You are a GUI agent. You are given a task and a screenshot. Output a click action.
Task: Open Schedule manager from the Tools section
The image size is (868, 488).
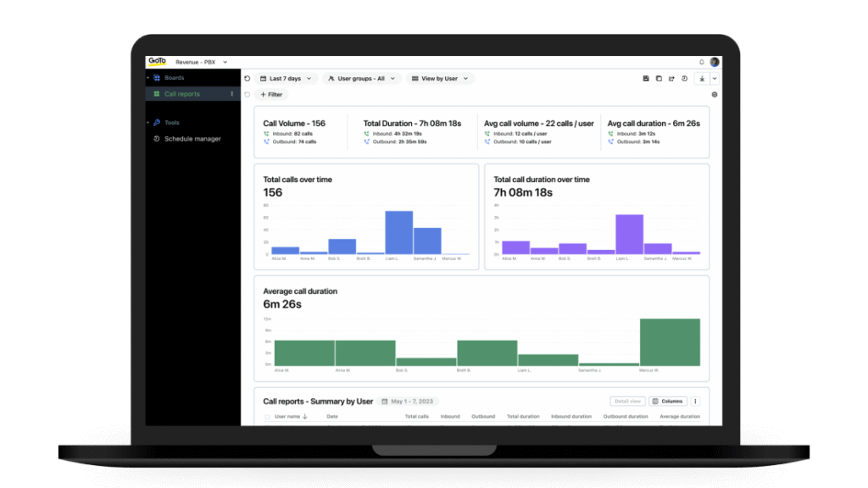tap(192, 139)
